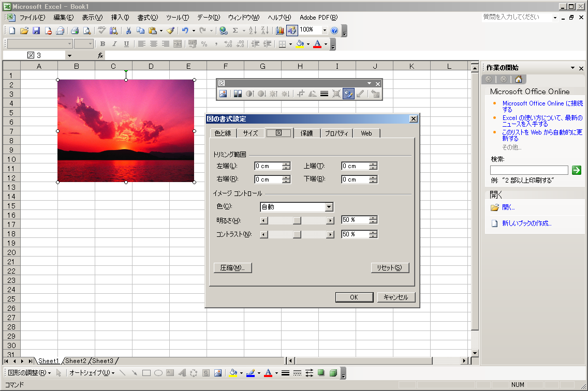Click the Format Painter brush icon
Viewport: 588px width, 391px height.
coord(170,31)
